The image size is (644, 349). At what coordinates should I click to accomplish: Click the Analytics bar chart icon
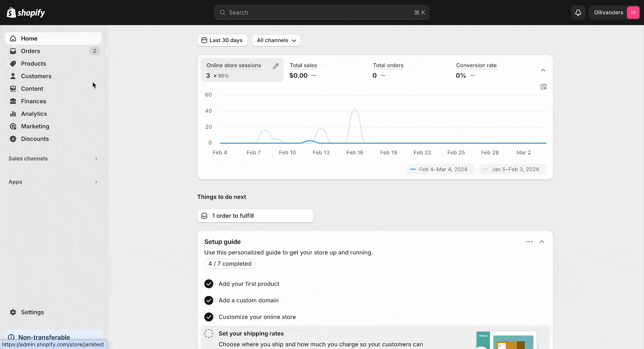pyautogui.click(x=13, y=114)
